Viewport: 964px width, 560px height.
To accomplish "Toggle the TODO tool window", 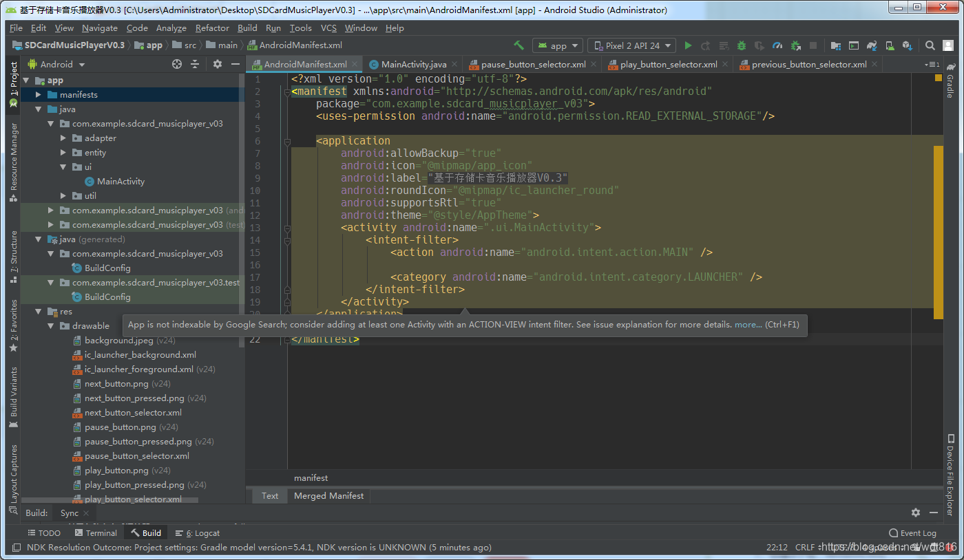I will coord(44,532).
